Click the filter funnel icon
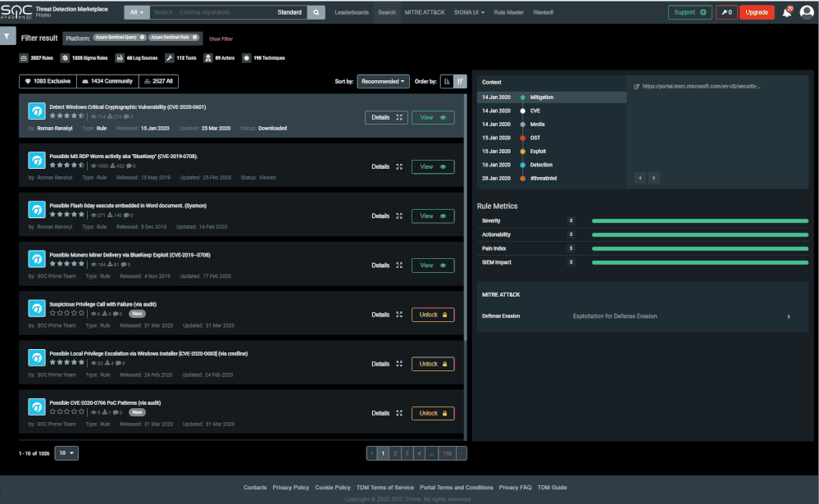This screenshot has width=819, height=504. 7,36
